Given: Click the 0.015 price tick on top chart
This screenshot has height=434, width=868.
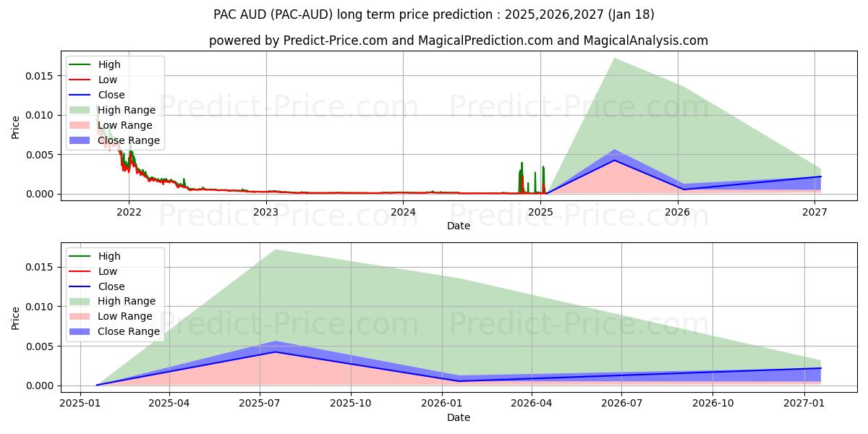Looking at the screenshot, I should click(37, 76).
